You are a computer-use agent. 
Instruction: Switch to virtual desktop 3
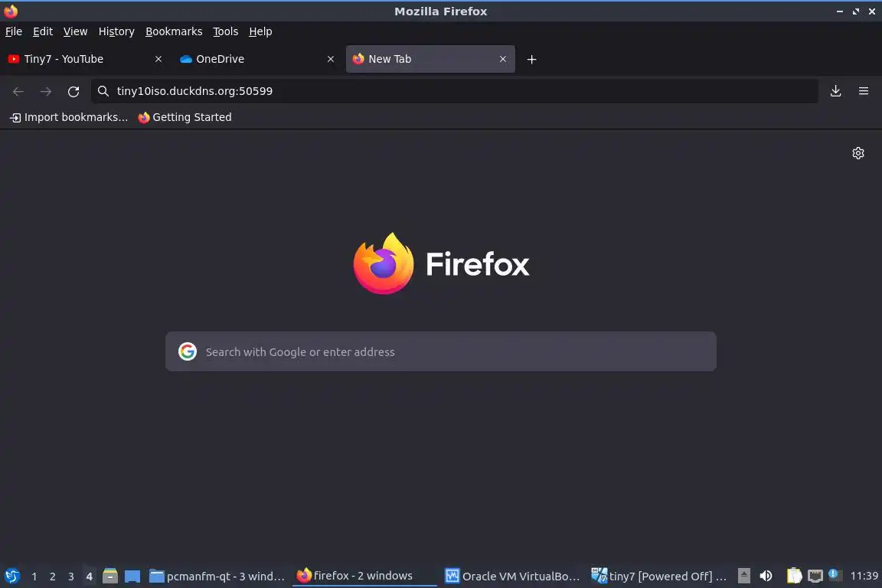71,577
